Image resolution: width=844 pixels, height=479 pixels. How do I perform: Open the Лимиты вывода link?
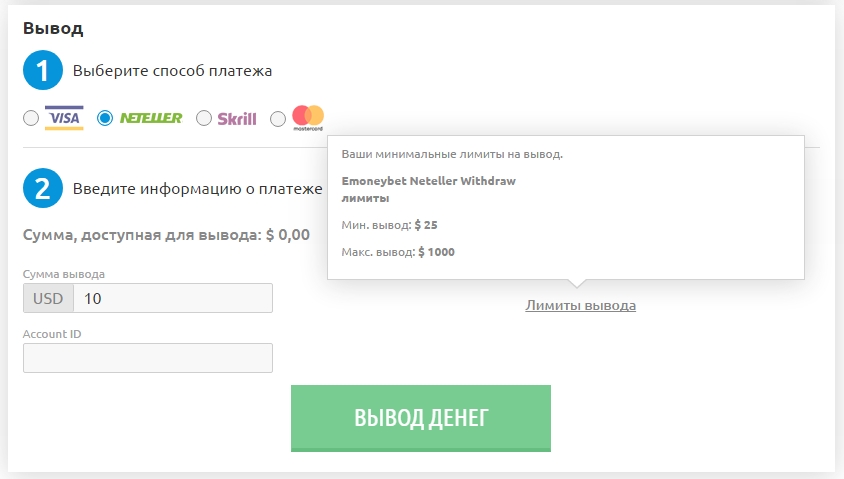point(581,305)
